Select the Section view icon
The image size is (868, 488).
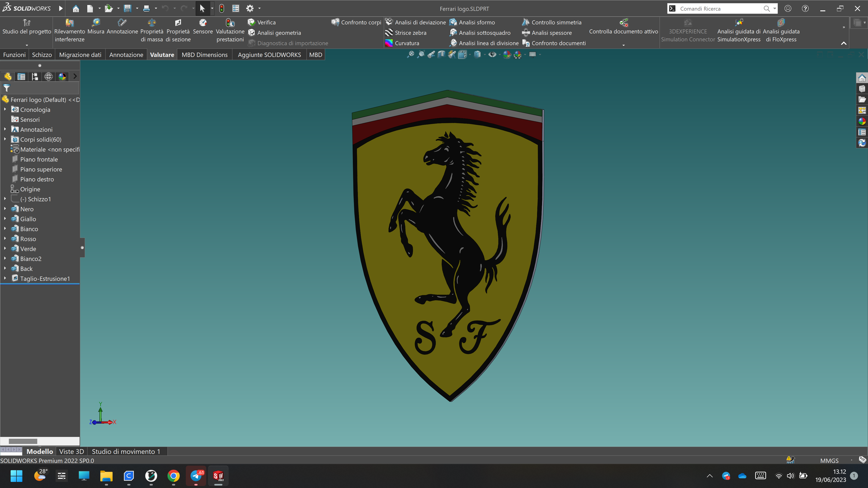coord(441,54)
